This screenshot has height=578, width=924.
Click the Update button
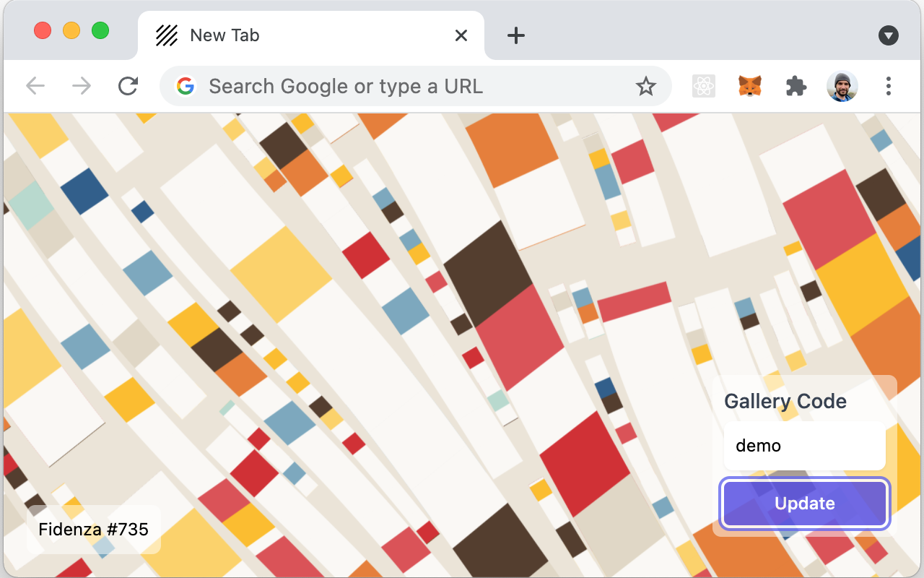pos(804,504)
